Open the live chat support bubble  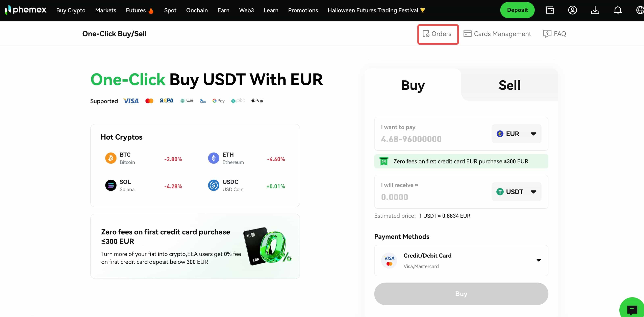coord(632,310)
